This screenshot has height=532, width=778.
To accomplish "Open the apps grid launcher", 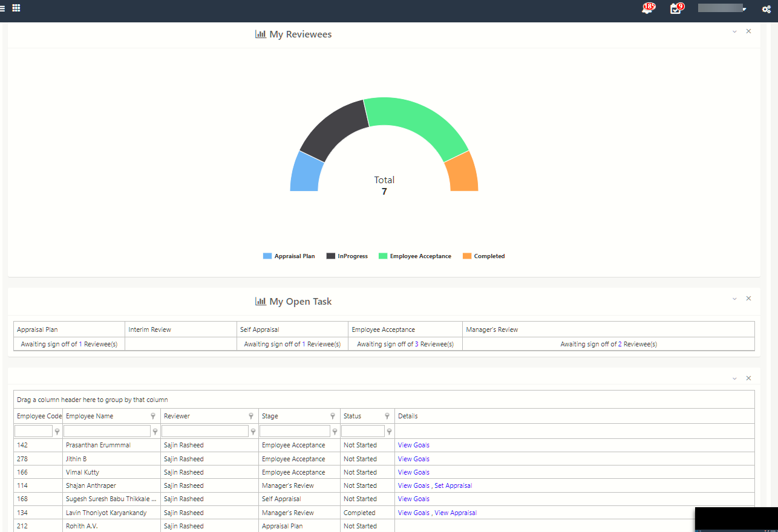I will click(16, 8).
